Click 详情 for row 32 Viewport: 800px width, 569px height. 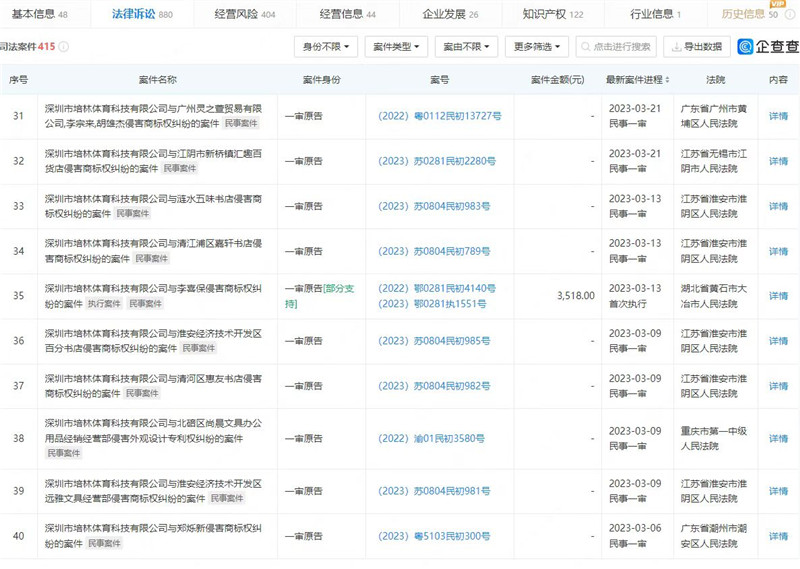pyautogui.click(x=778, y=161)
